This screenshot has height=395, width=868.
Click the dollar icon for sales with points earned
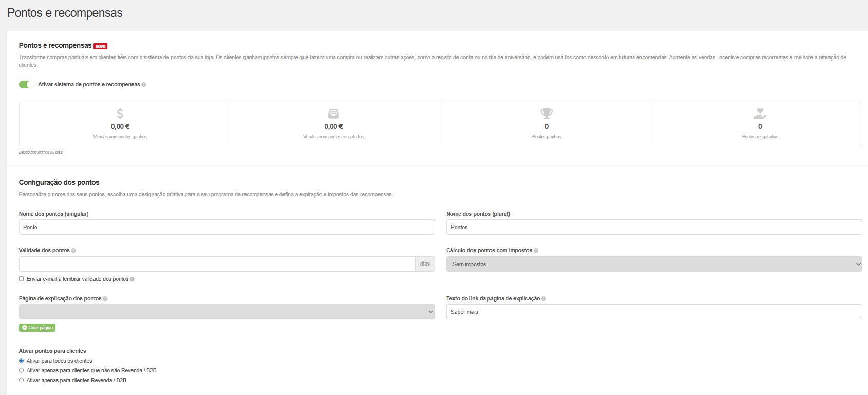pyautogui.click(x=120, y=114)
